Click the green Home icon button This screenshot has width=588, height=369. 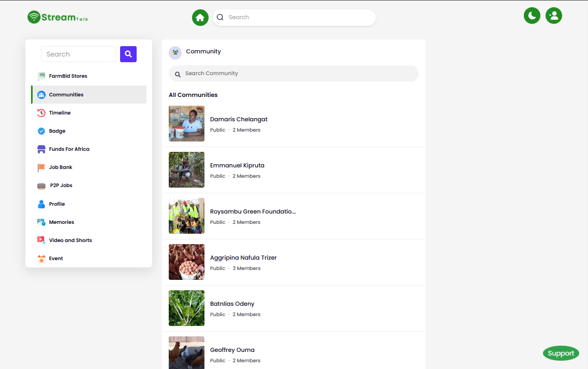pos(200,18)
